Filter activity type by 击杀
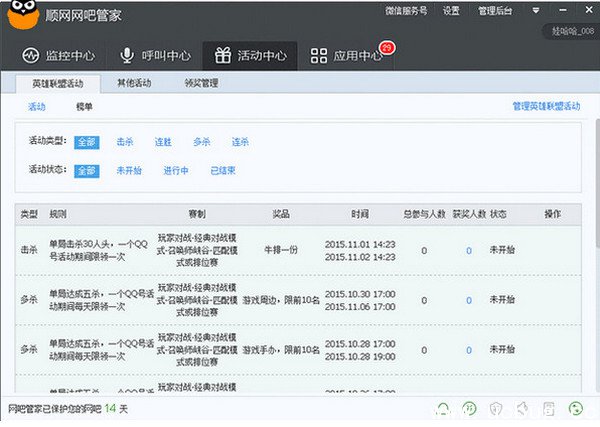600x427 pixels. (x=125, y=142)
